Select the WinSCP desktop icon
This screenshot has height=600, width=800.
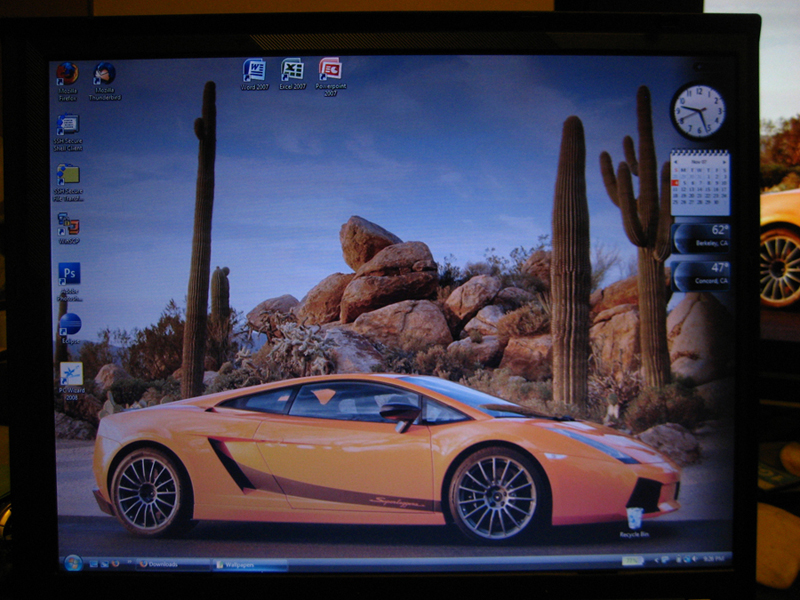68,228
